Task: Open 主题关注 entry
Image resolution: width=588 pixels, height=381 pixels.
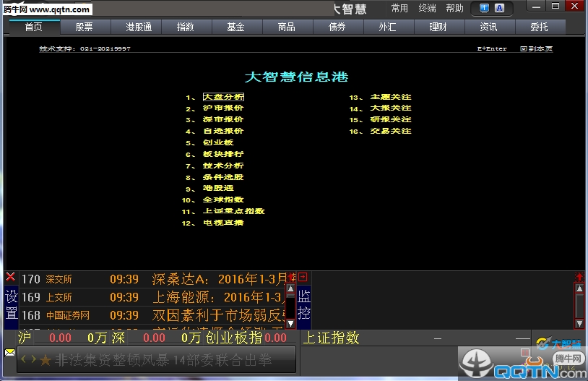Action: (391, 97)
